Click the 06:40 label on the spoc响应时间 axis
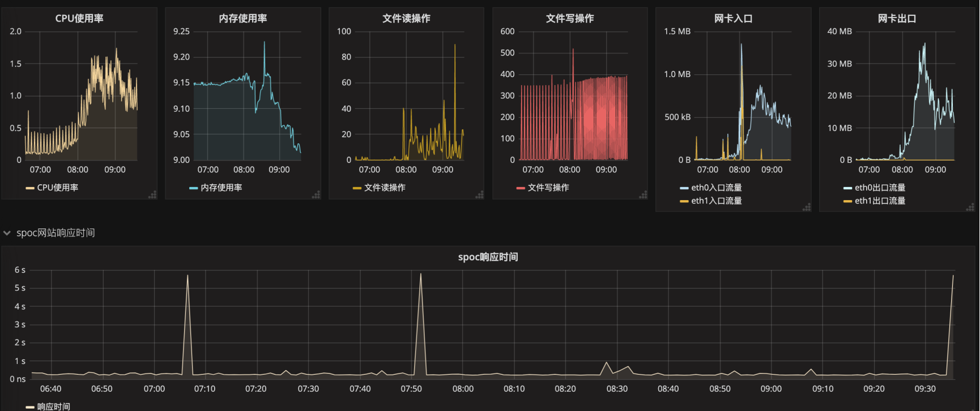980x411 pixels. (x=51, y=388)
